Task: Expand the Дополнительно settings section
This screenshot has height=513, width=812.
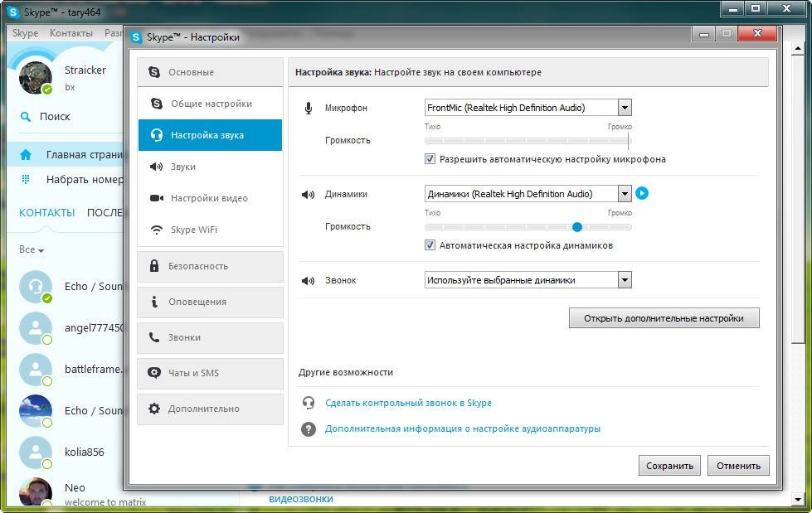Action: point(210,409)
